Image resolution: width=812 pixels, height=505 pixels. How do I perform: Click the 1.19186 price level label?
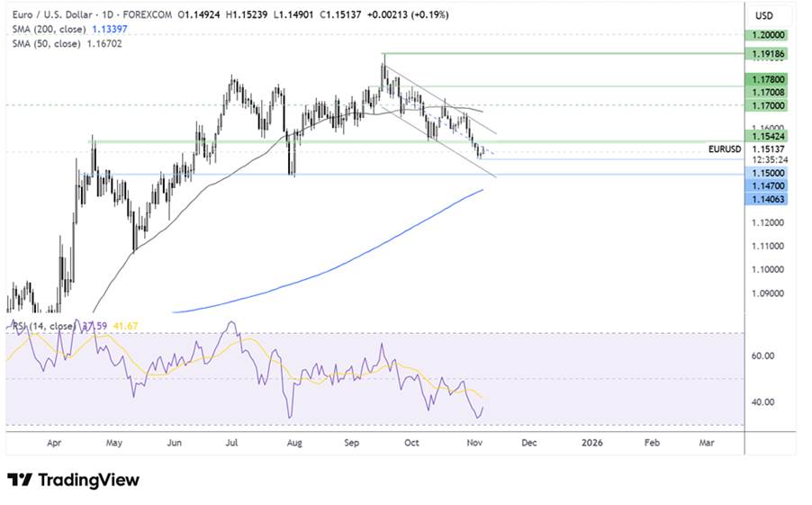point(766,54)
